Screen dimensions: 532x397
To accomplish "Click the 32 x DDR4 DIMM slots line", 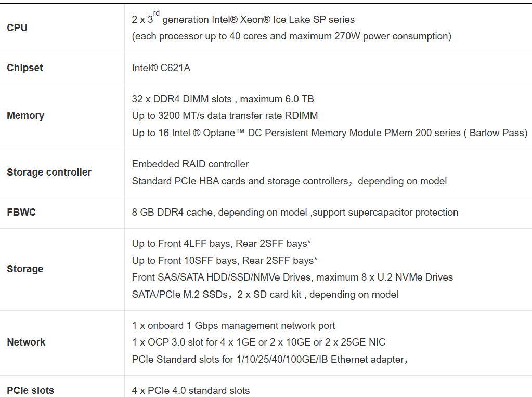I will (223, 99).
